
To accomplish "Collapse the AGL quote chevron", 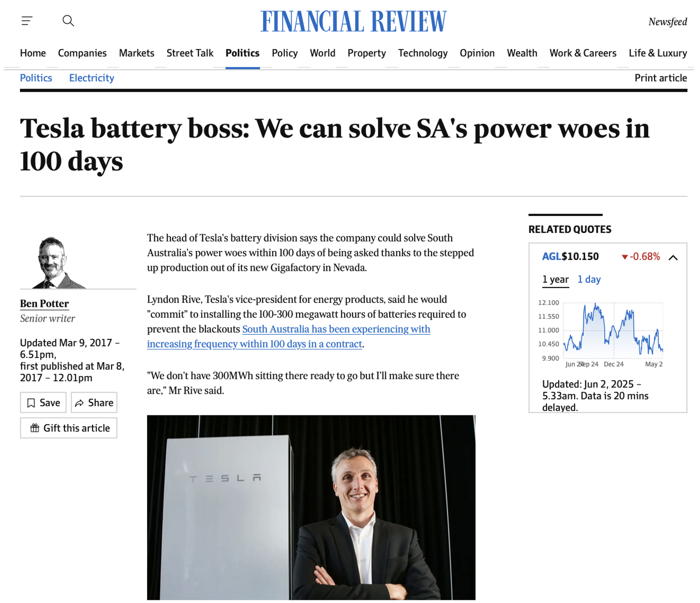I will pyautogui.click(x=673, y=257).
